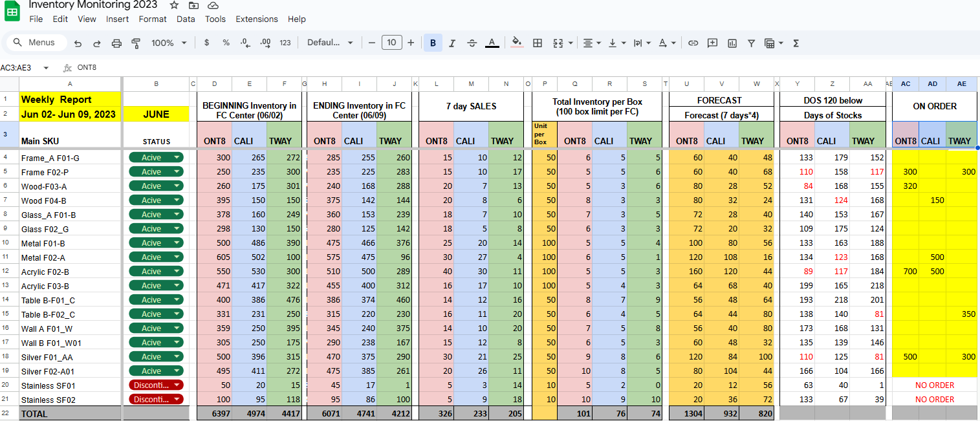Viewport: 980px width, 421px height.
Task: Open the Format menu
Action: pos(153,19)
